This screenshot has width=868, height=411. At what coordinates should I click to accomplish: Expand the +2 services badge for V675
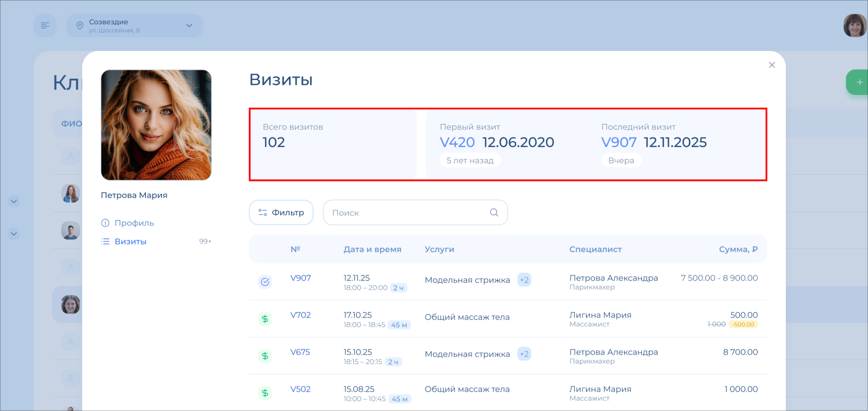pos(524,354)
